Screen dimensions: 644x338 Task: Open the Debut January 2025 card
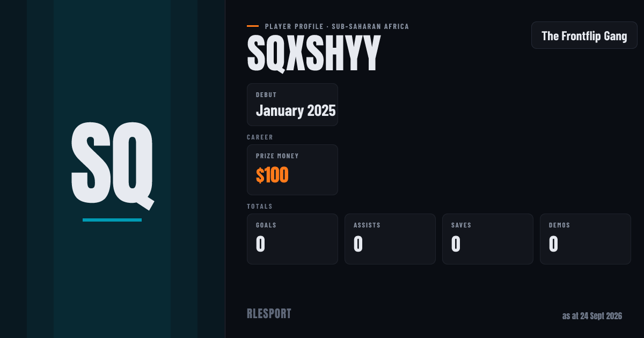click(x=292, y=105)
